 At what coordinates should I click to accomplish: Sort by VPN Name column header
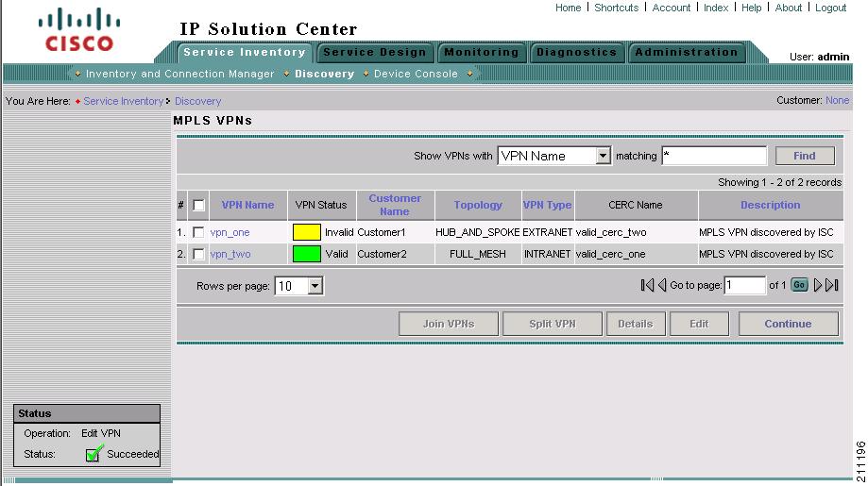247,205
